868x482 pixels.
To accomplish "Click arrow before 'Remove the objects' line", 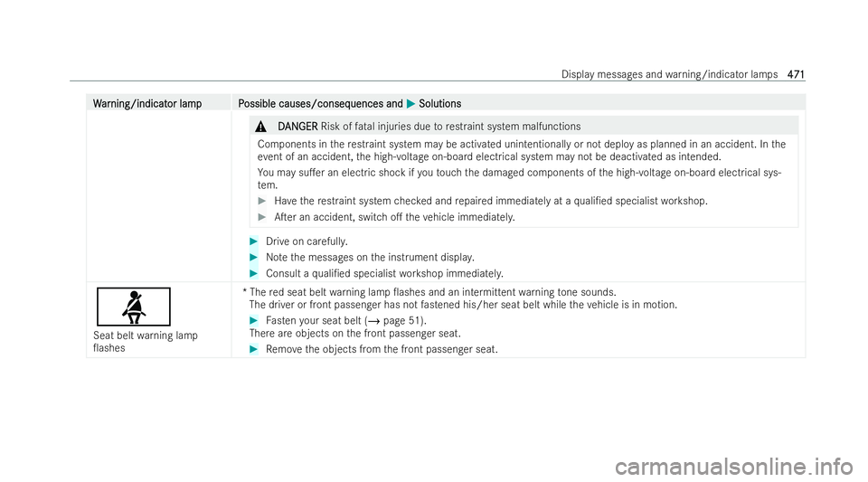I will tap(253, 349).
